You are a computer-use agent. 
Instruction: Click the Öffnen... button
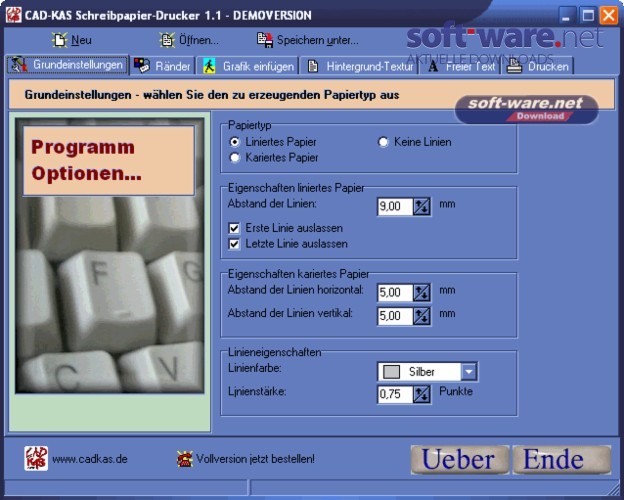click(x=189, y=40)
